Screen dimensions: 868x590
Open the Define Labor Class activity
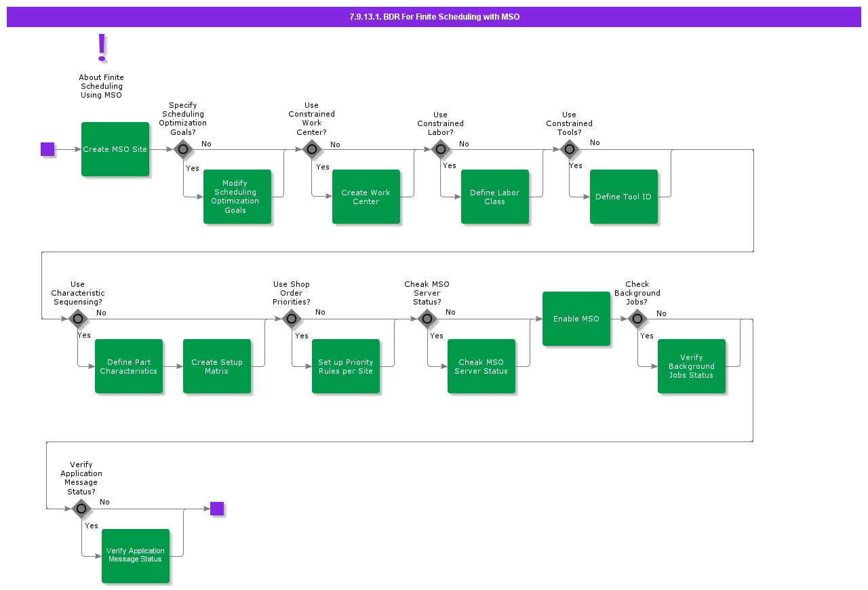pyautogui.click(x=495, y=197)
